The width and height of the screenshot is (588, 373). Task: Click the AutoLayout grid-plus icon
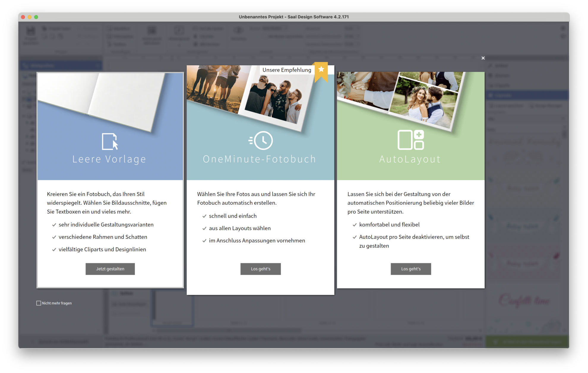(411, 140)
